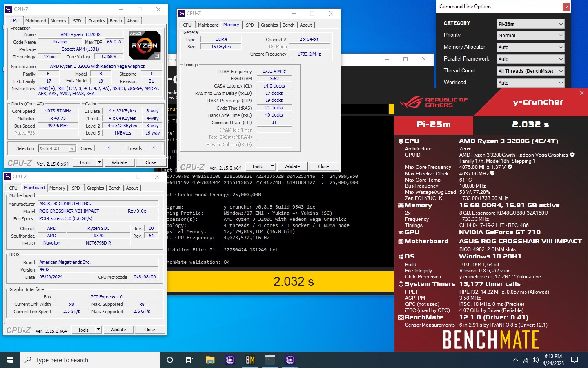This screenshot has width=588, height=368.
Task: Open Task View on the taskbar
Action: [189, 360]
